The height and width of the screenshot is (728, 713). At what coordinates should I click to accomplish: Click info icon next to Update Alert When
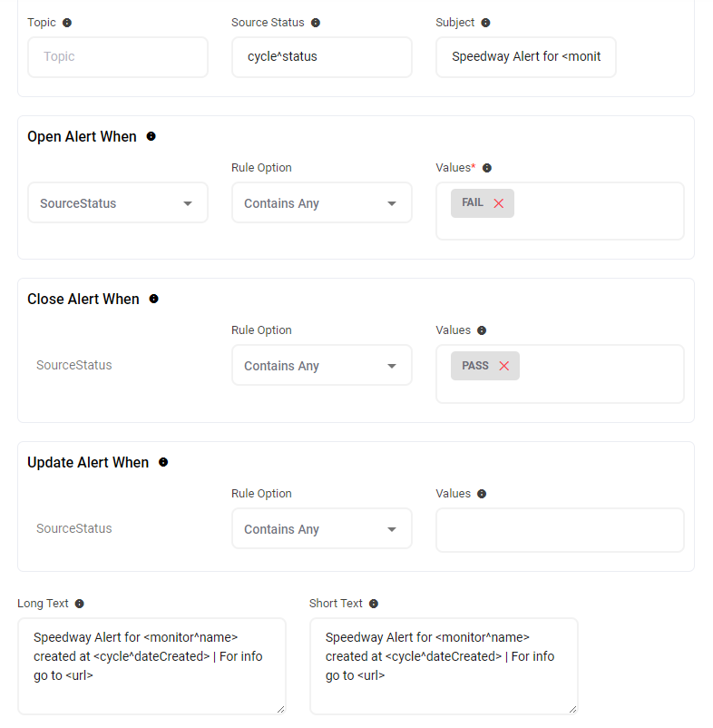click(163, 462)
